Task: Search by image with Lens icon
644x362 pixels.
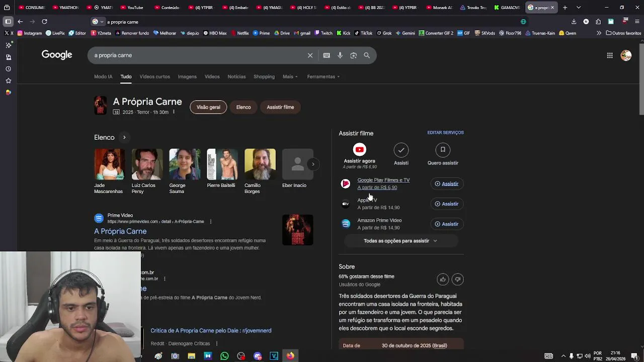Action: [x=353, y=55]
